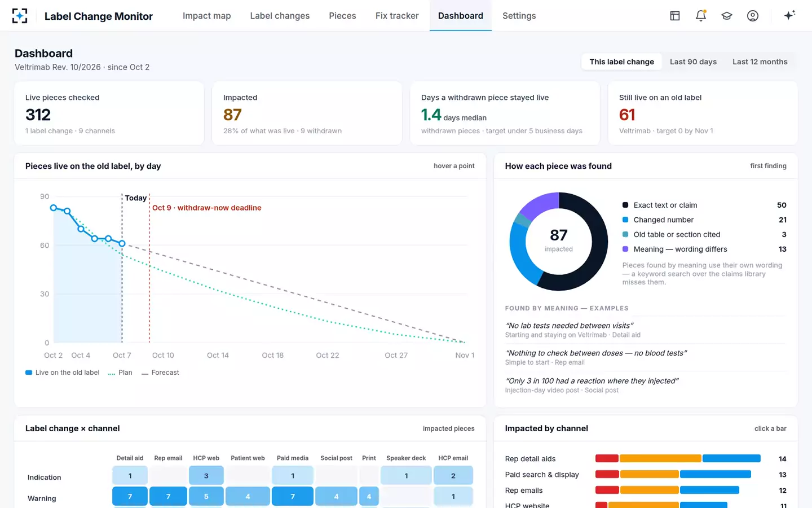The image size is (812, 508).
Task: Click the Changed number legend square
Action: [x=625, y=220]
